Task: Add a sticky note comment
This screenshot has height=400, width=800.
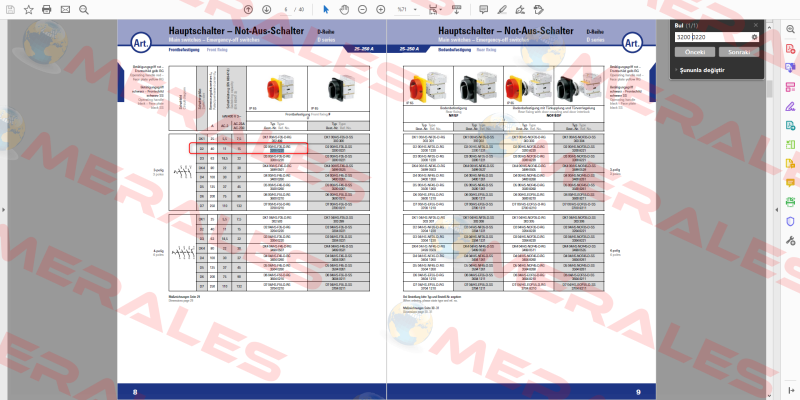Action: [x=484, y=9]
